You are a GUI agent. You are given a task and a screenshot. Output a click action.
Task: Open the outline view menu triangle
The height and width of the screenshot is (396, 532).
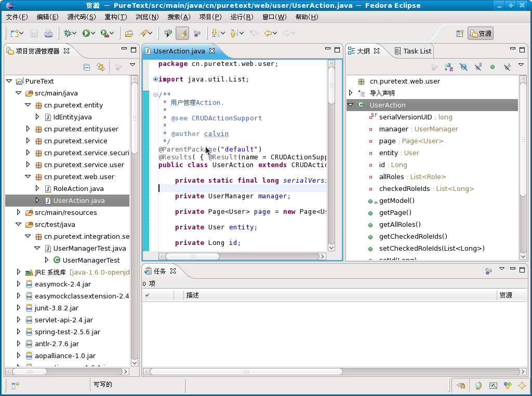click(521, 65)
